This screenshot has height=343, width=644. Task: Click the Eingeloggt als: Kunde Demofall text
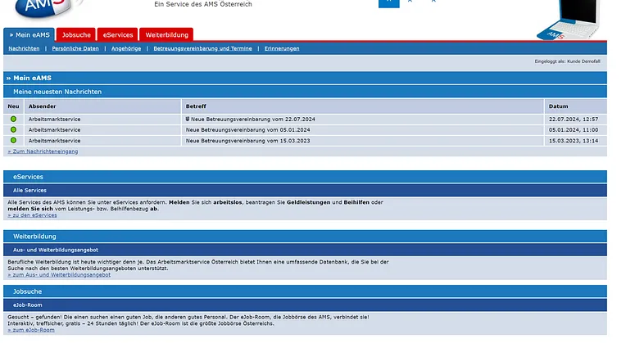567,61
